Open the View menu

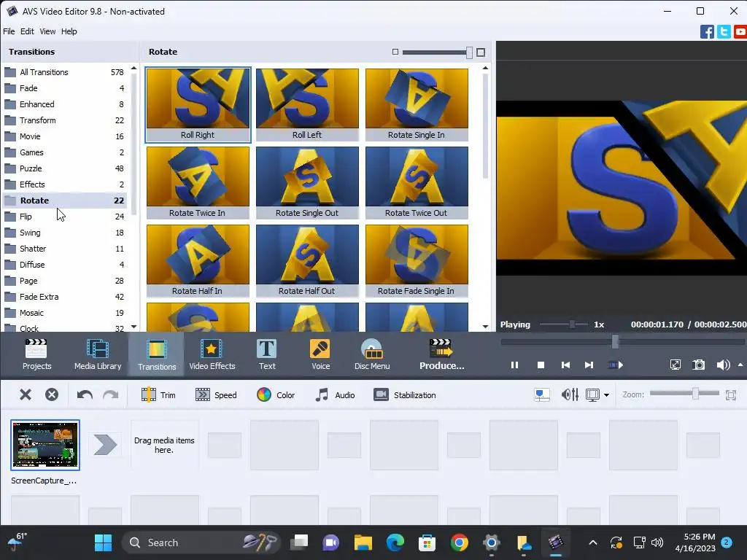click(x=47, y=31)
